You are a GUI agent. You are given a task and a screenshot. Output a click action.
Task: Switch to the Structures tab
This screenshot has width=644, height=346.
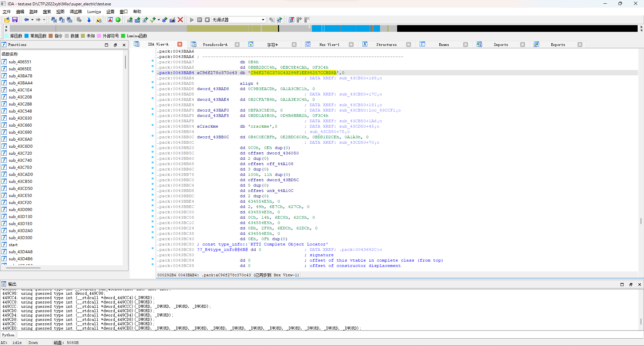(x=386, y=45)
